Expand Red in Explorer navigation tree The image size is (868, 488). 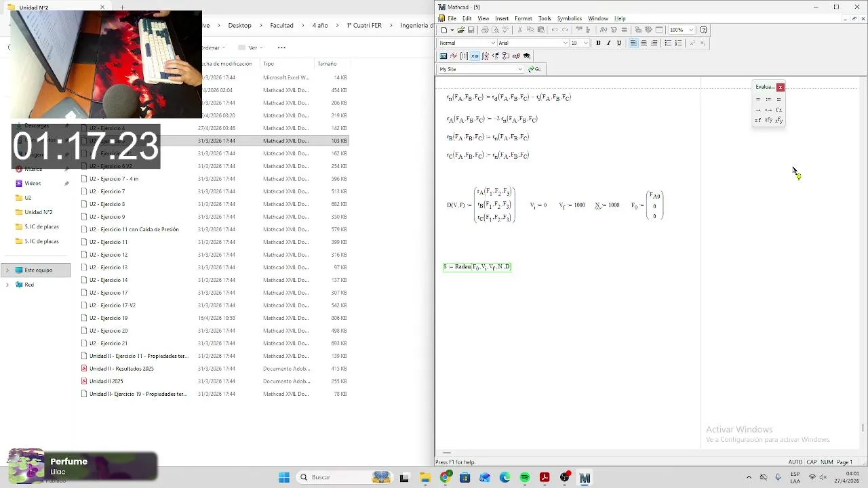coord(7,285)
